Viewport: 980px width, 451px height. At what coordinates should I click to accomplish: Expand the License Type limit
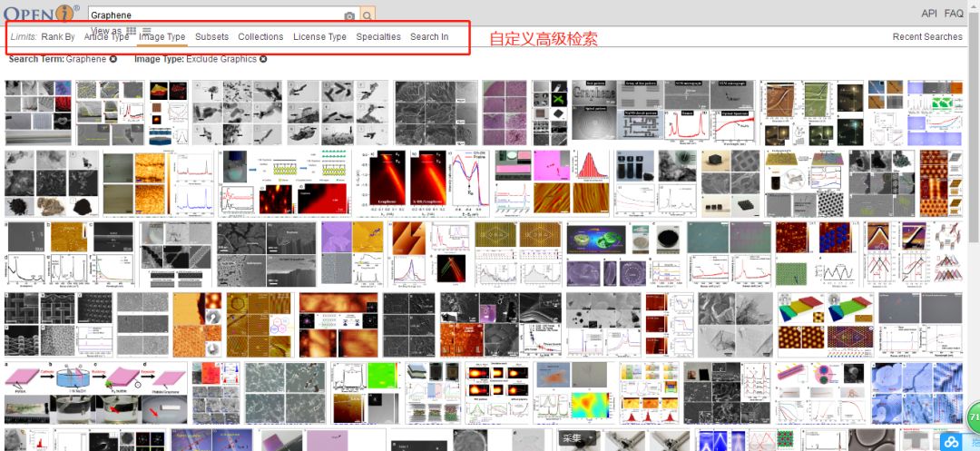(x=320, y=37)
